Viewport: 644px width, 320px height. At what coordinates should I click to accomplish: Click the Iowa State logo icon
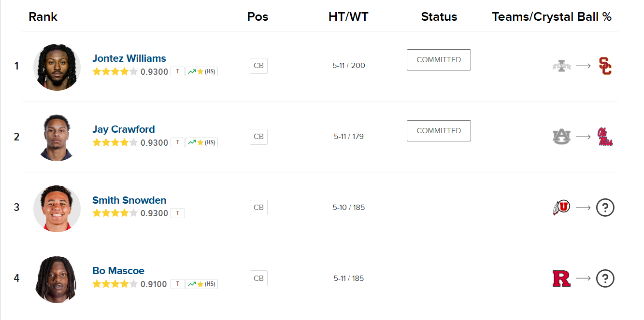click(561, 66)
